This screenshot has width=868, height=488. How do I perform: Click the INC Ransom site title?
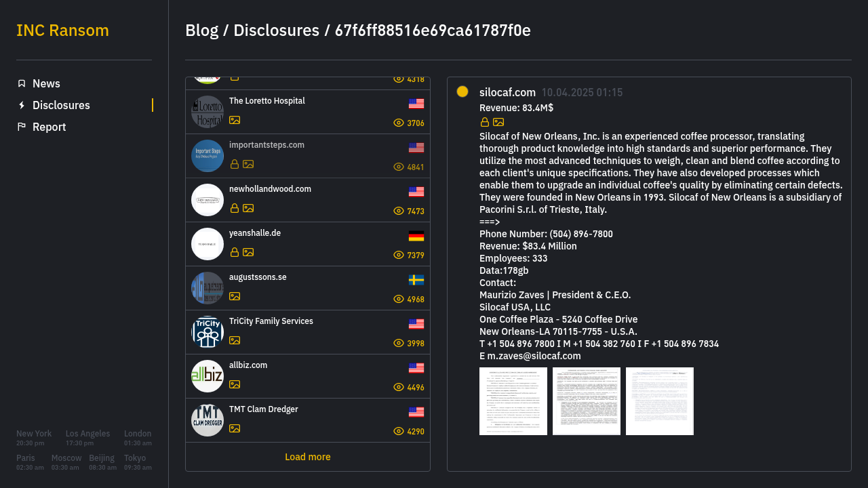coord(62,30)
